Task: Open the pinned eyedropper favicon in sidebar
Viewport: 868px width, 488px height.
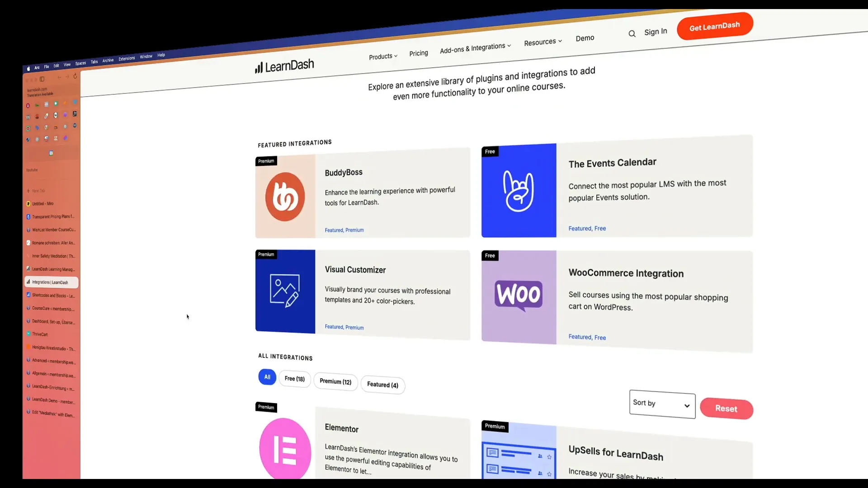Action: pos(46,116)
